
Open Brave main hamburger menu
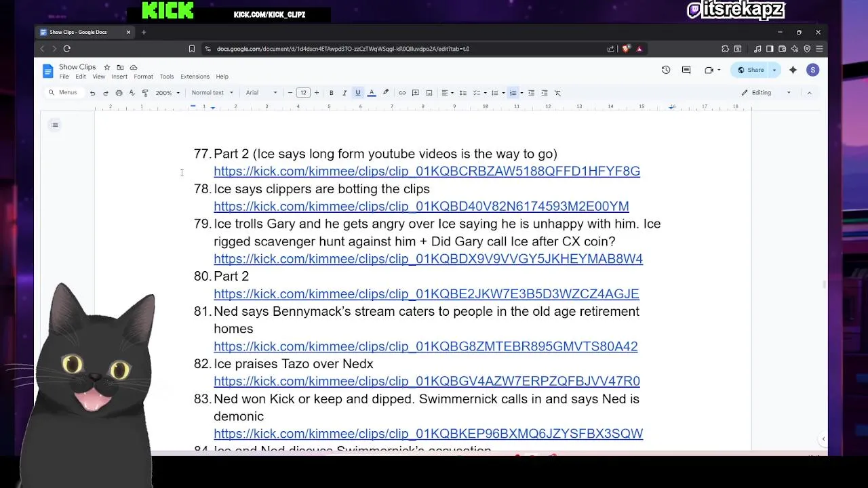pyautogui.click(x=819, y=49)
